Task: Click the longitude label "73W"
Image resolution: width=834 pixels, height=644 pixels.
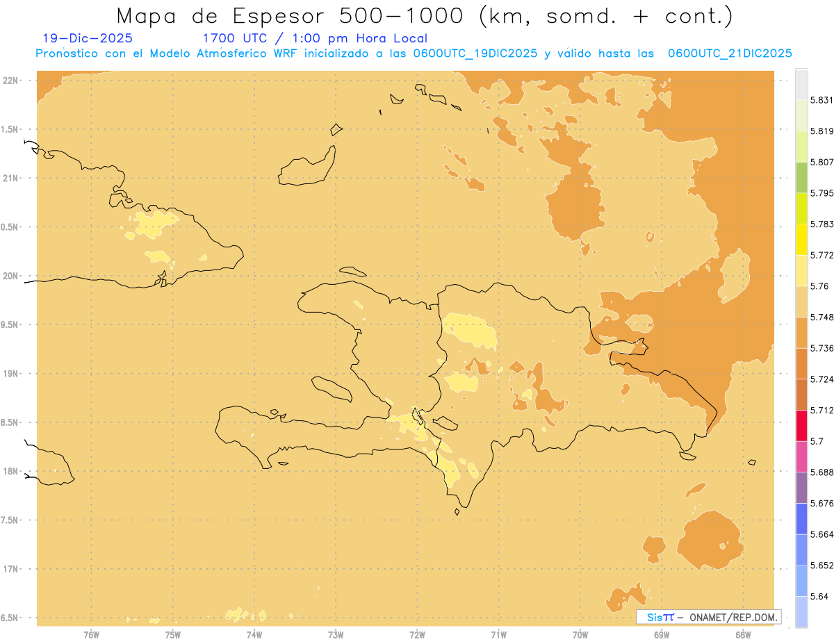Action: coord(336,634)
